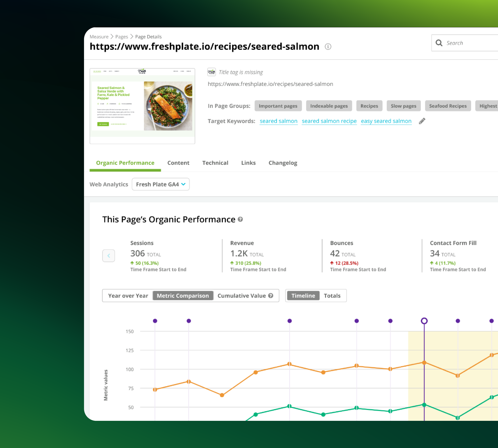Click the help icon next to Organic Performance heading
The width and height of the screenshot is (498, 448).
(x=240, y=219)
